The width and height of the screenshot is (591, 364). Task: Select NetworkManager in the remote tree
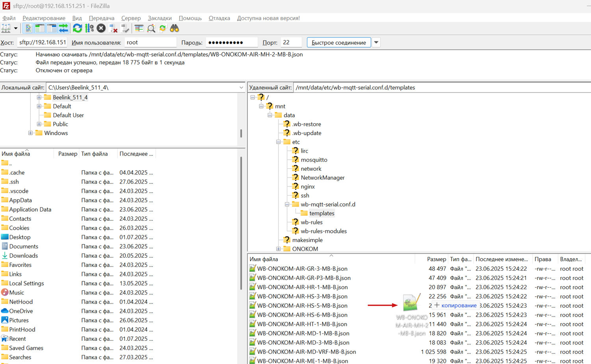[x=323, y=177]
